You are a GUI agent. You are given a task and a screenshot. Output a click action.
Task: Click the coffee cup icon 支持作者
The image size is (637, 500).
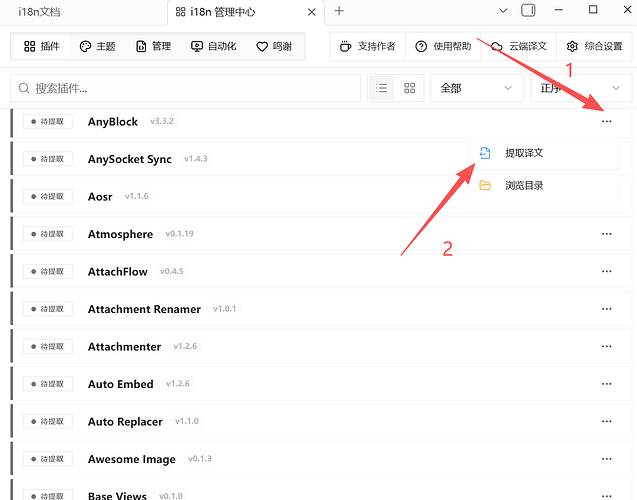345,46
